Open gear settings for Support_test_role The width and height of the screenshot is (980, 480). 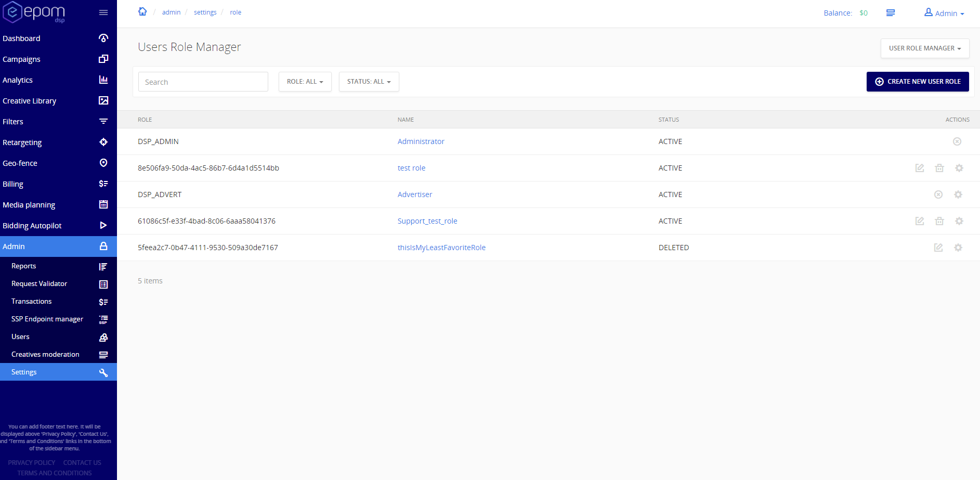[x=959, y=221]
